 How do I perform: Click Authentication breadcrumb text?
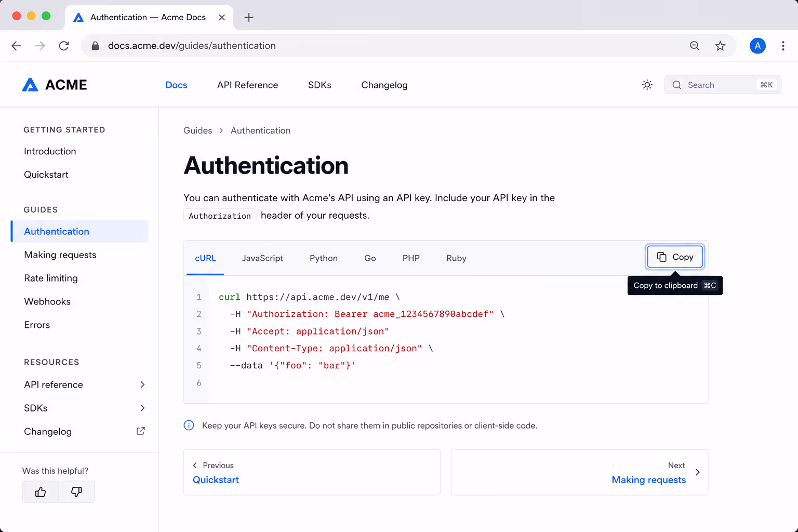pos(260,130)
